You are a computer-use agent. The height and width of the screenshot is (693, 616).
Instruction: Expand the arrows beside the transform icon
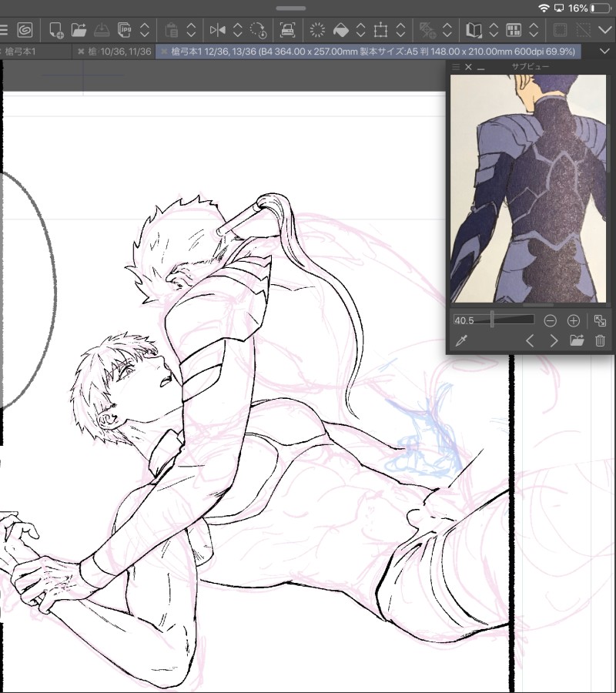[x=400, y=30]
